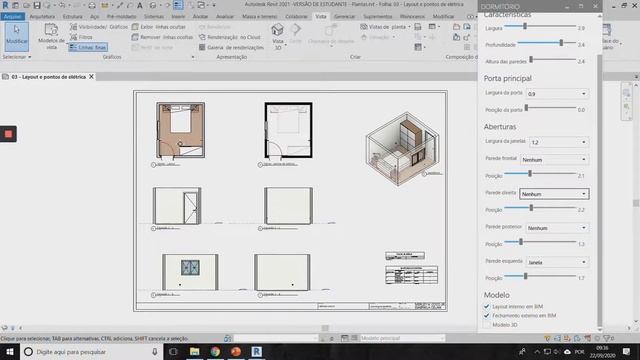640x360 pixels.
Task: Click the elevation view showing the door
Action: pos(177,206)
